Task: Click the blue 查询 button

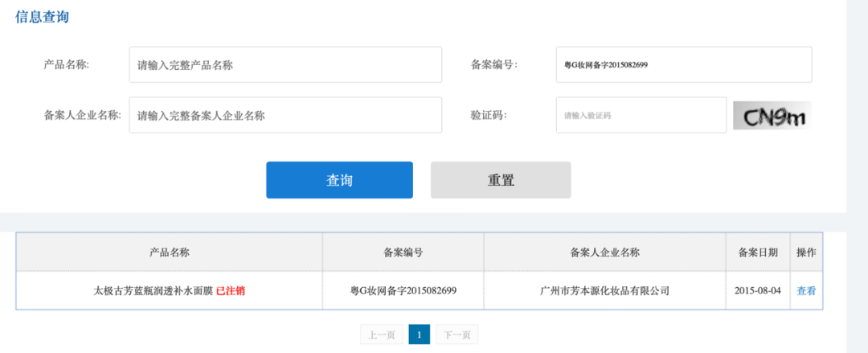Action: pyautogui.click(x=339, y=180)
